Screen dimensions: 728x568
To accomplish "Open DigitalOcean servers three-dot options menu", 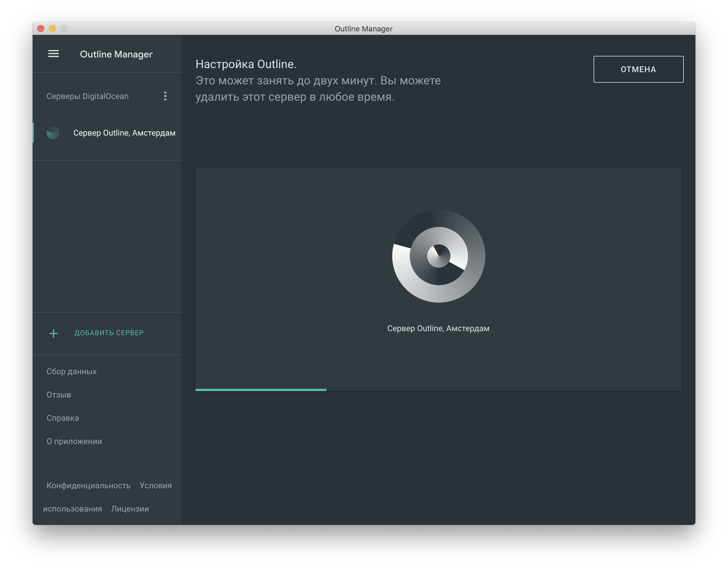I will [x=165, y=96].
